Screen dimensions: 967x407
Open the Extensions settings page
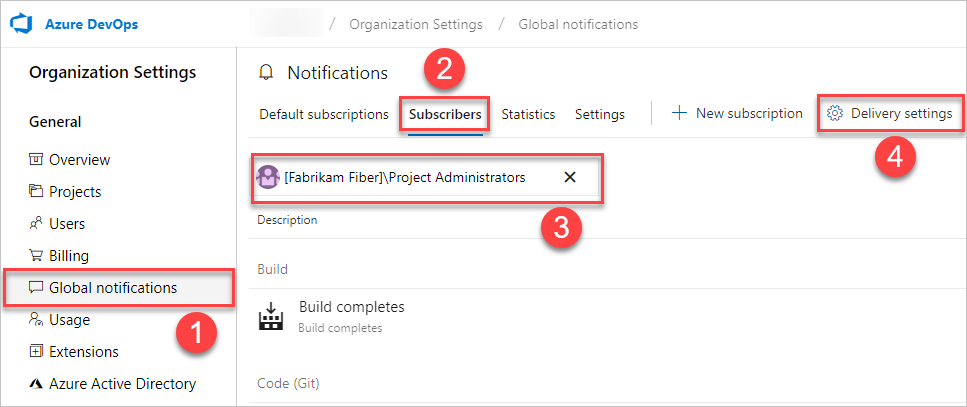pyautogui.click(x=84, y=352)
